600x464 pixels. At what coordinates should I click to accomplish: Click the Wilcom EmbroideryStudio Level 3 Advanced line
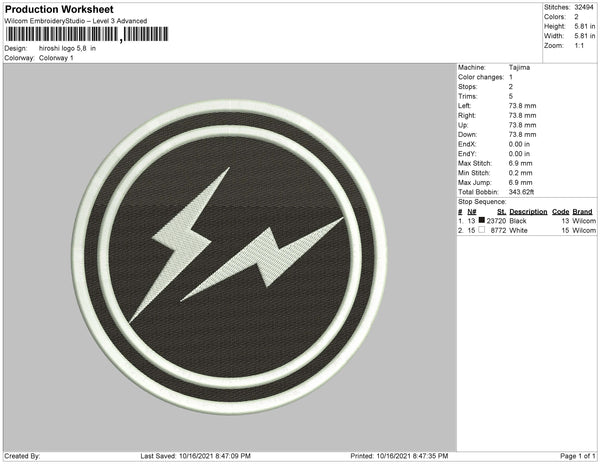(x=76, y=21)
